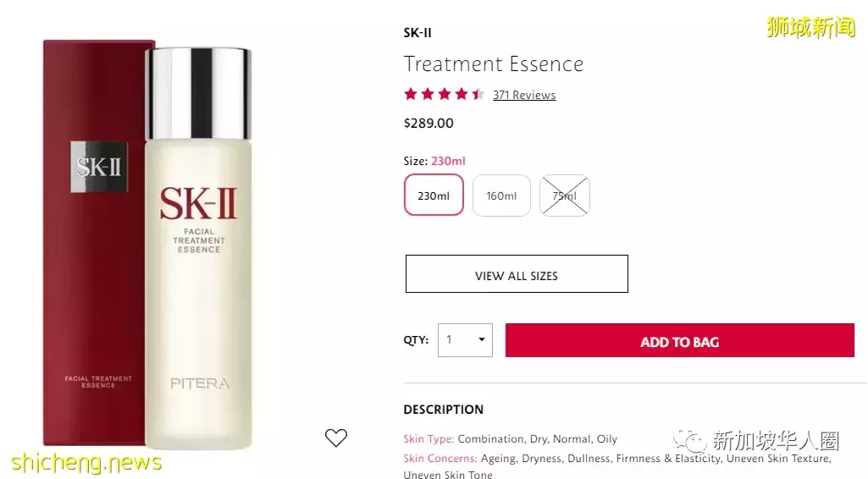The image size is (868, 479).
Task: Select the crossed-out 75ml size
Action: point(565,195)
